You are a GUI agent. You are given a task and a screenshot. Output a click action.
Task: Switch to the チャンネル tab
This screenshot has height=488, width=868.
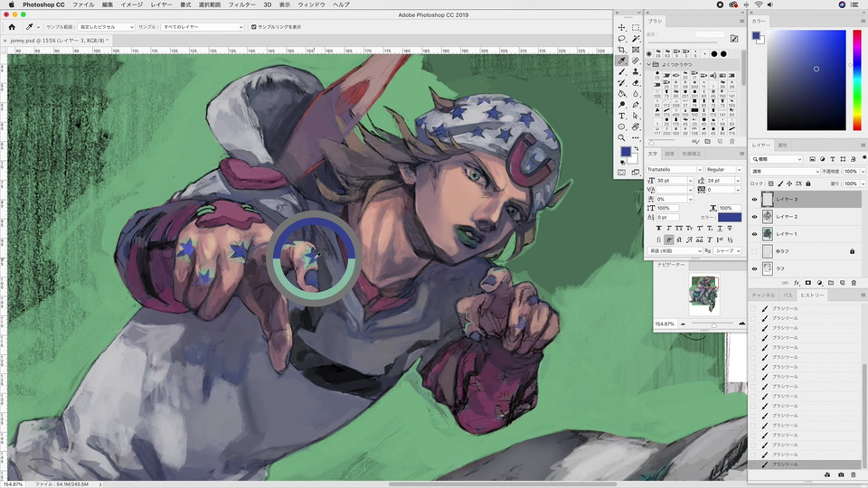pyautogui.click(x=762, y=296)
